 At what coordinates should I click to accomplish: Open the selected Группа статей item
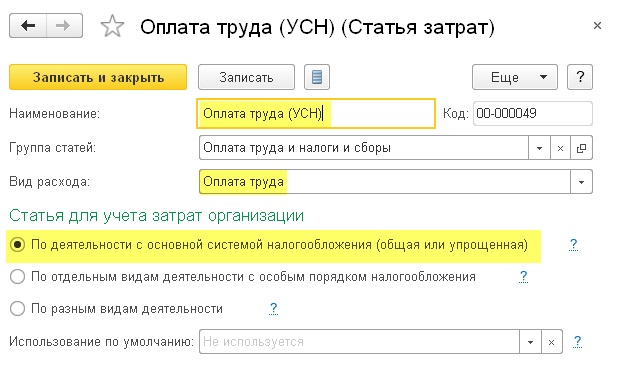click(x=581, y=148)
